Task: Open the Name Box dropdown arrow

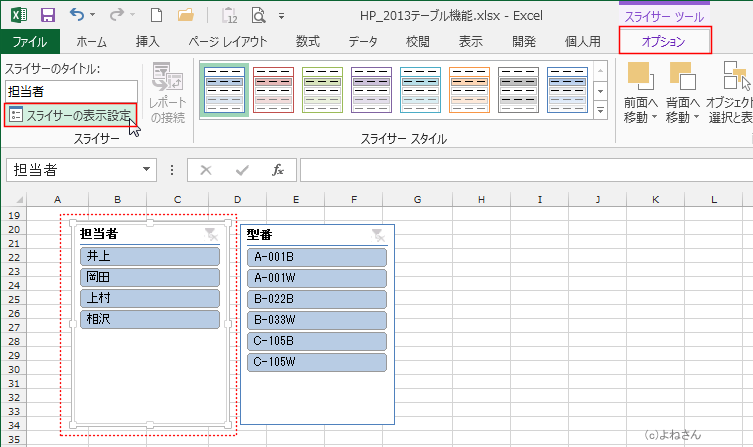Action: [x=146, y=170]
